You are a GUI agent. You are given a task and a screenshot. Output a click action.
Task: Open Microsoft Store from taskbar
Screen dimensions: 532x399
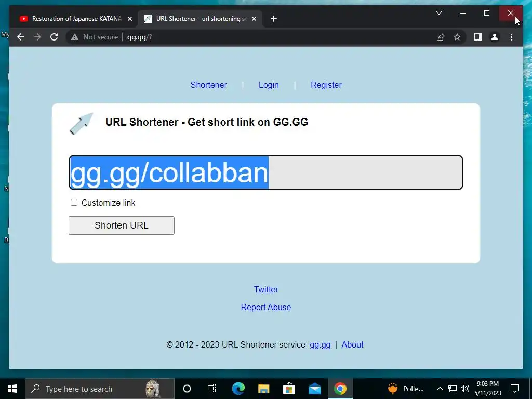pyautogui.click(x=289, y=389)
